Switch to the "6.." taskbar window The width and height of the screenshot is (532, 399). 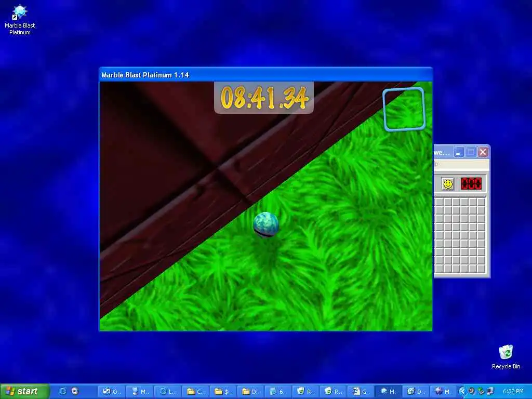278,392
